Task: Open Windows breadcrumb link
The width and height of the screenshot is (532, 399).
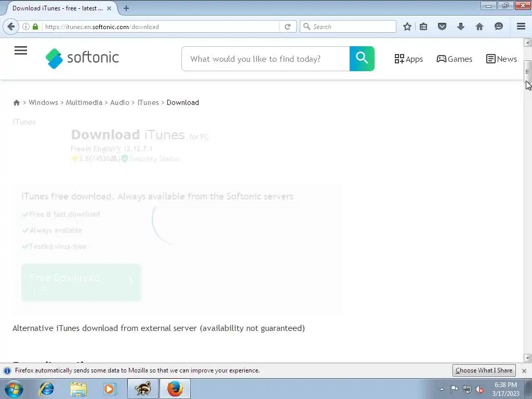Action: pos(43,102)
